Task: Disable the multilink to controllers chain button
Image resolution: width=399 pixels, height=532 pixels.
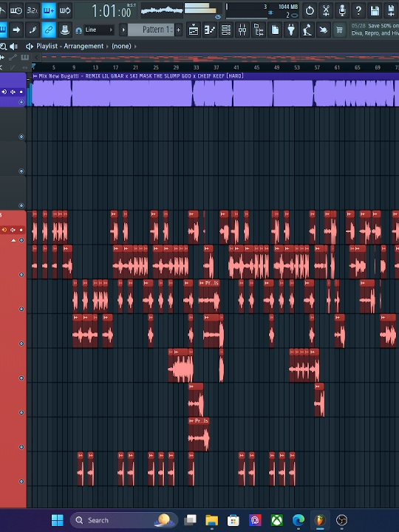Action: (x=49, y=30)
